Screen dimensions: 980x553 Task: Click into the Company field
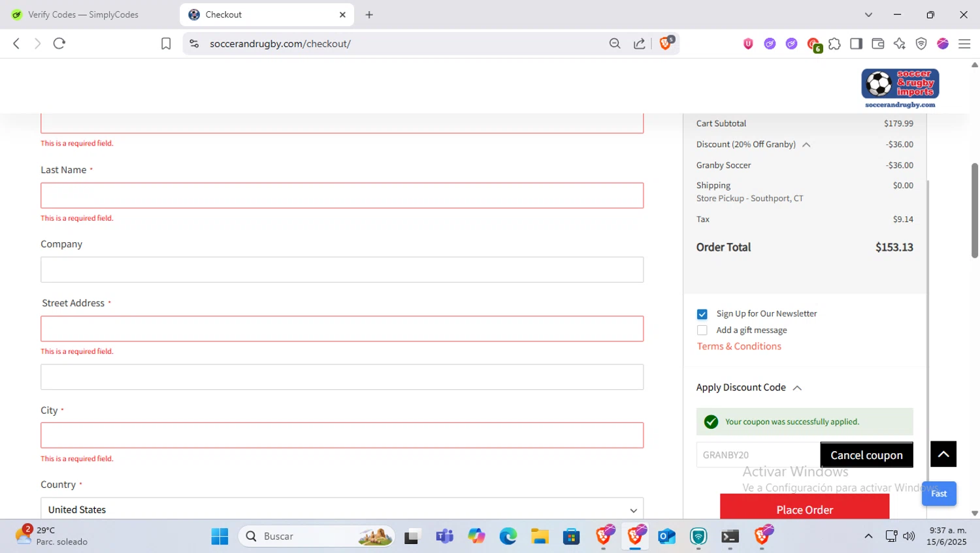click(342, 270)
